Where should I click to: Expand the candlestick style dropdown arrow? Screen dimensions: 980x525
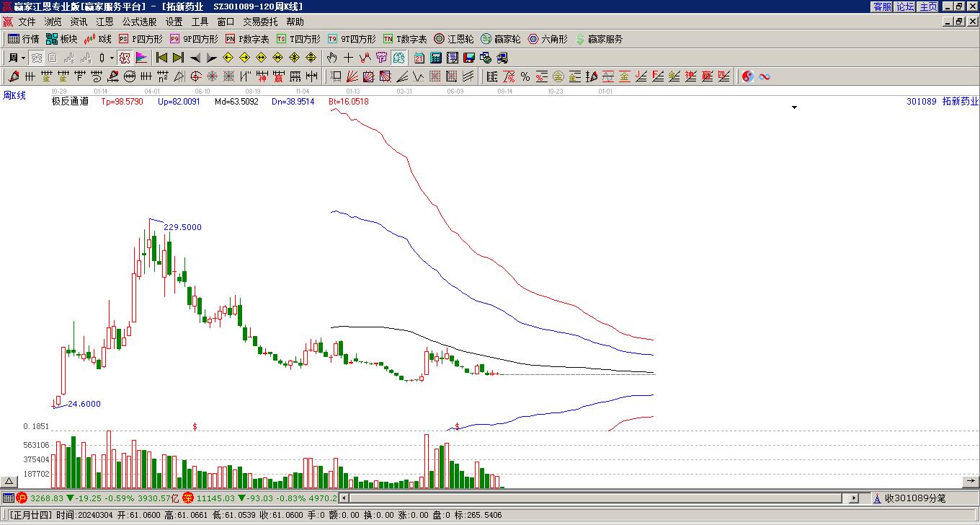(x=112, y=58)
